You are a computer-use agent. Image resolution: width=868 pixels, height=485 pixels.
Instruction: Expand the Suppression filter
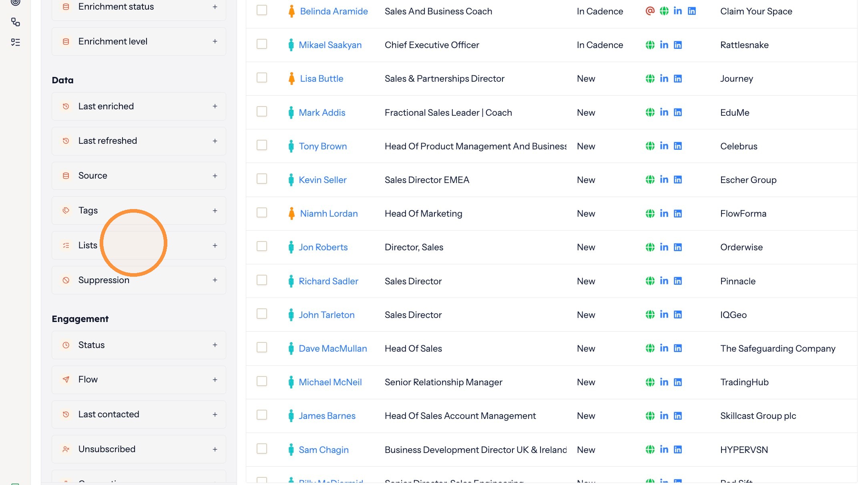(x=215, y=280)
